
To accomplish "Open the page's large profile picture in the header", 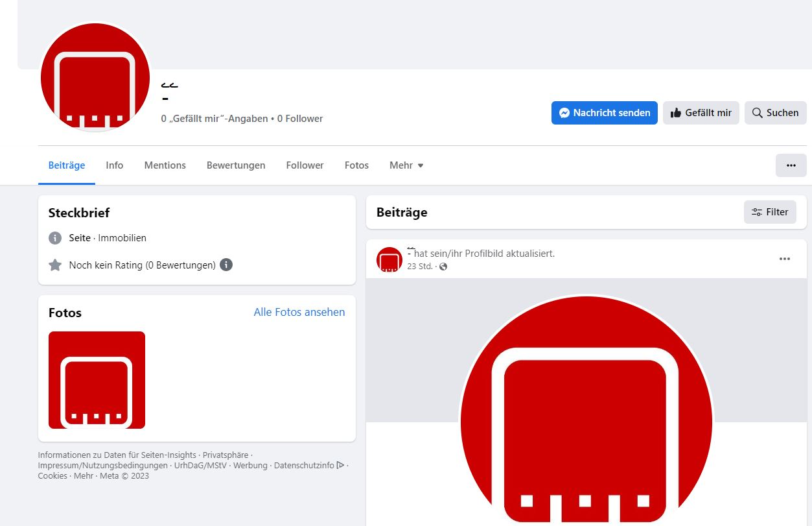I will click(95, 78).
